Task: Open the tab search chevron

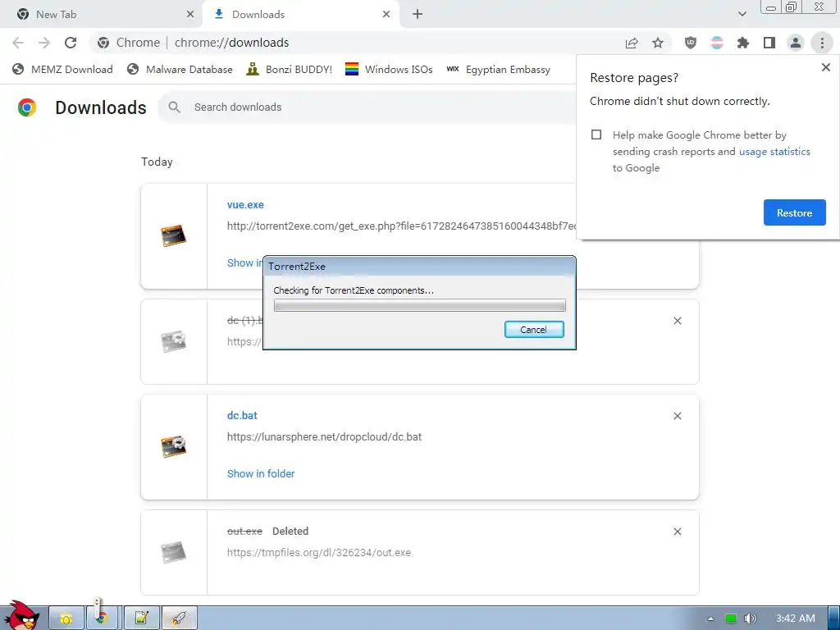Action: pos(742,14)
